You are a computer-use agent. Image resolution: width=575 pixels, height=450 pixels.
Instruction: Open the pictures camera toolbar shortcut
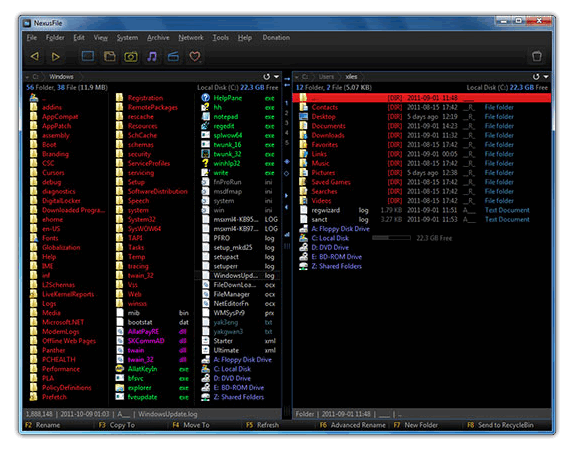pyautogui.click(x=131, y=56)
